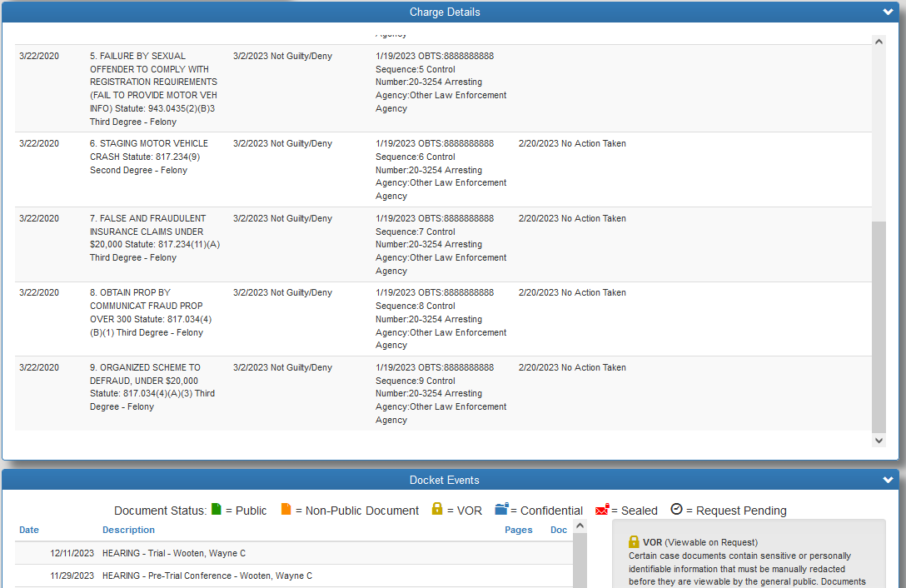
Task: Click charge 7 FALSE AND FRAUDULENT INSURANCE CLAIMS
Action: 155,237
